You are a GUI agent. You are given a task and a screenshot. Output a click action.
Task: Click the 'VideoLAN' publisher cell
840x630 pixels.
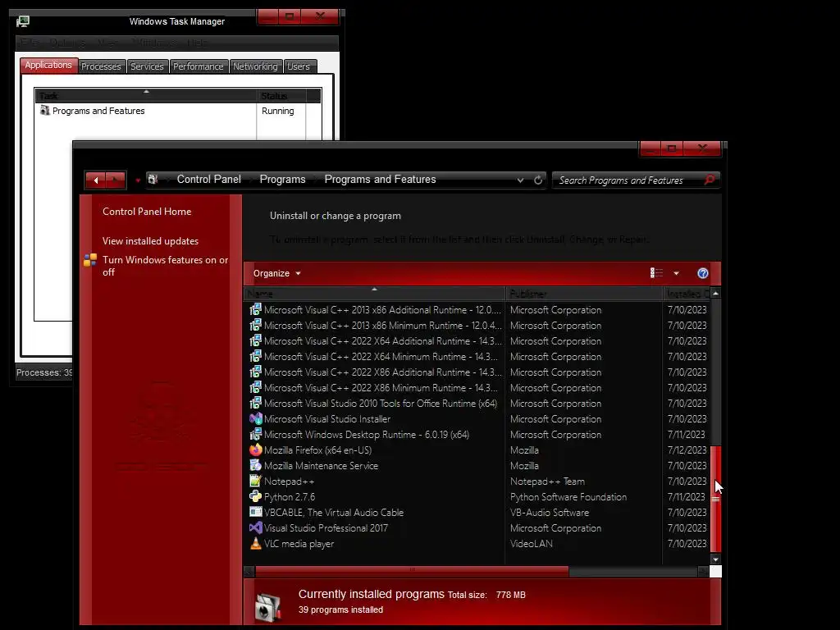[x=531, y=543]
